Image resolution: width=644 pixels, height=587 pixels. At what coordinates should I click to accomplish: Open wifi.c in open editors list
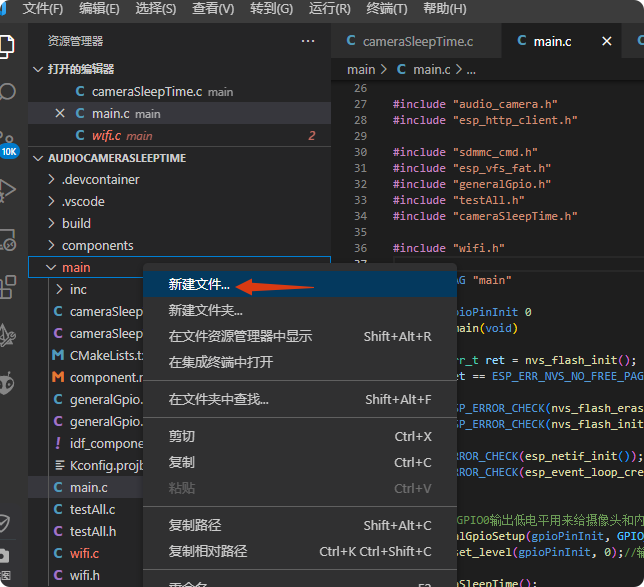pos(179,136)
